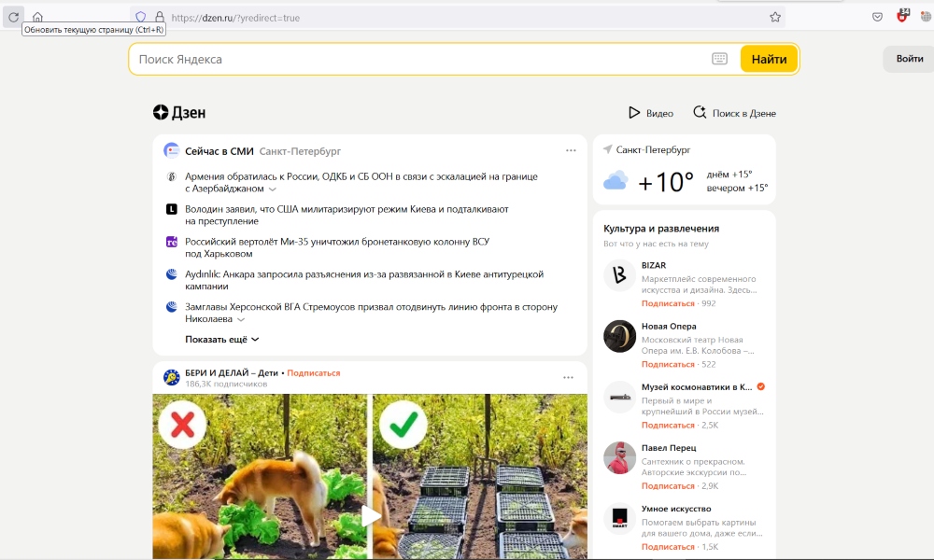Click the location arrow beside Санкт-Петербург weather
Screen dimensions: 934x560
(608, 148)
